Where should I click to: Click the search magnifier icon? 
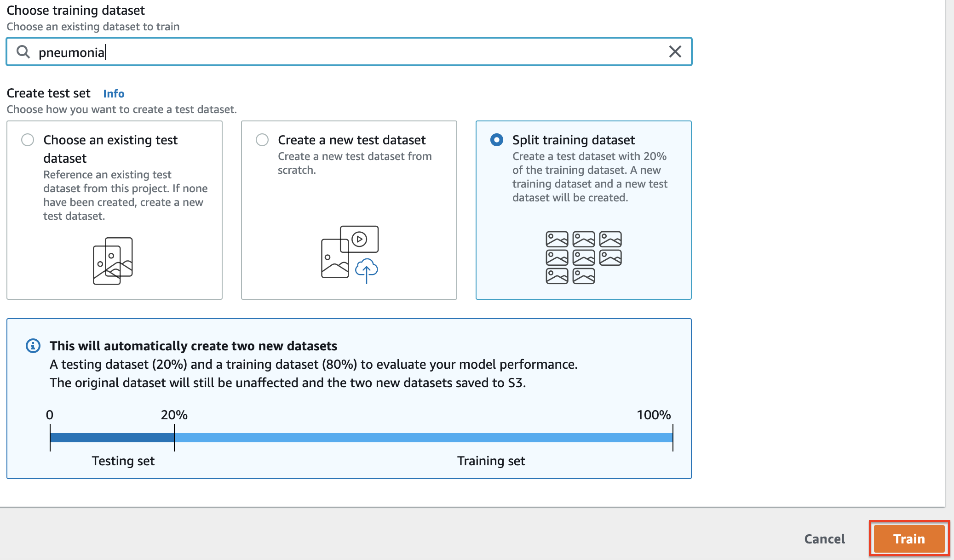coord(23,52)
